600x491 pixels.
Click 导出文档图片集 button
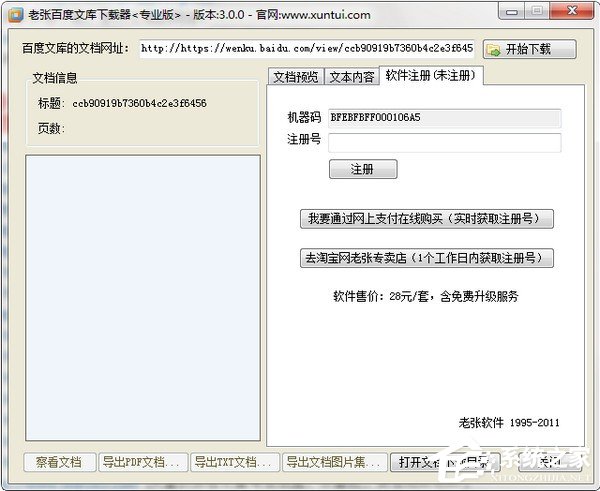(335, 462)
